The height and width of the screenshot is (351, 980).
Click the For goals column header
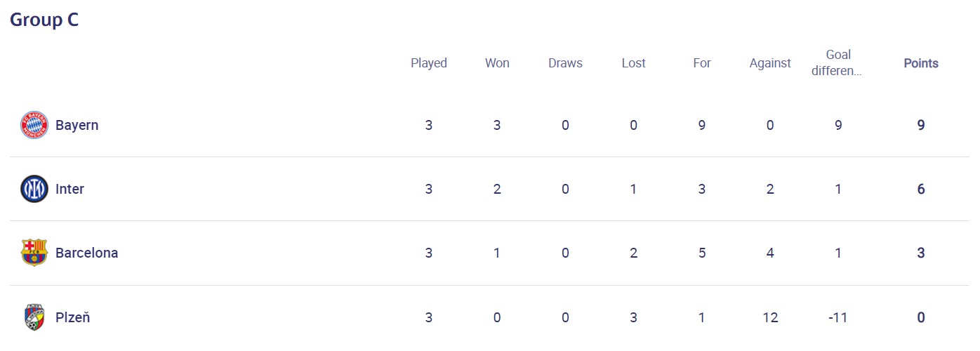point(701,63)
